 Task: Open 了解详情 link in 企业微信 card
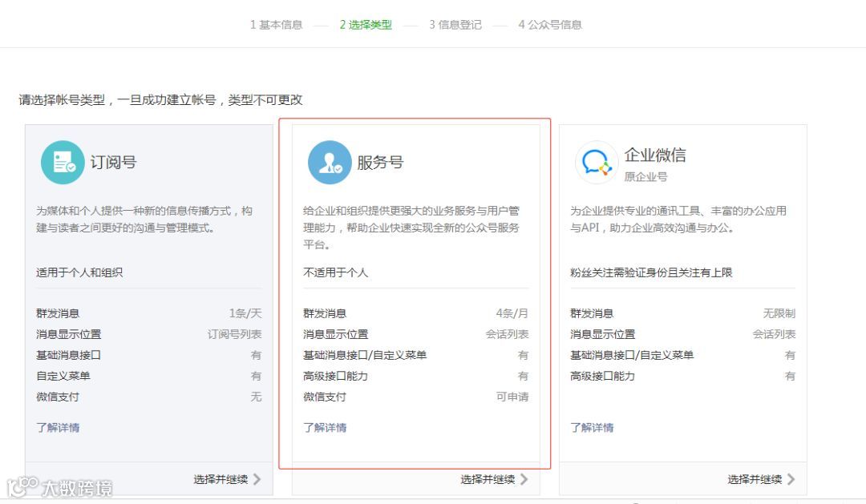(592, 427)
